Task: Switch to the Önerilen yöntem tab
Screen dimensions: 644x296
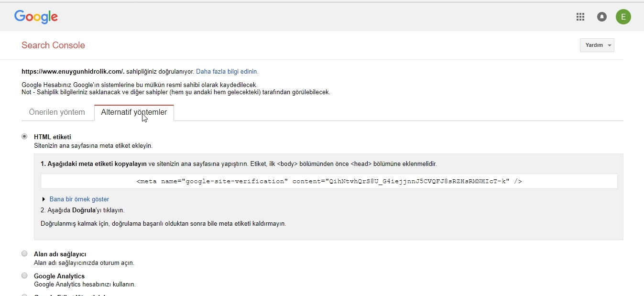Action: 57,112
